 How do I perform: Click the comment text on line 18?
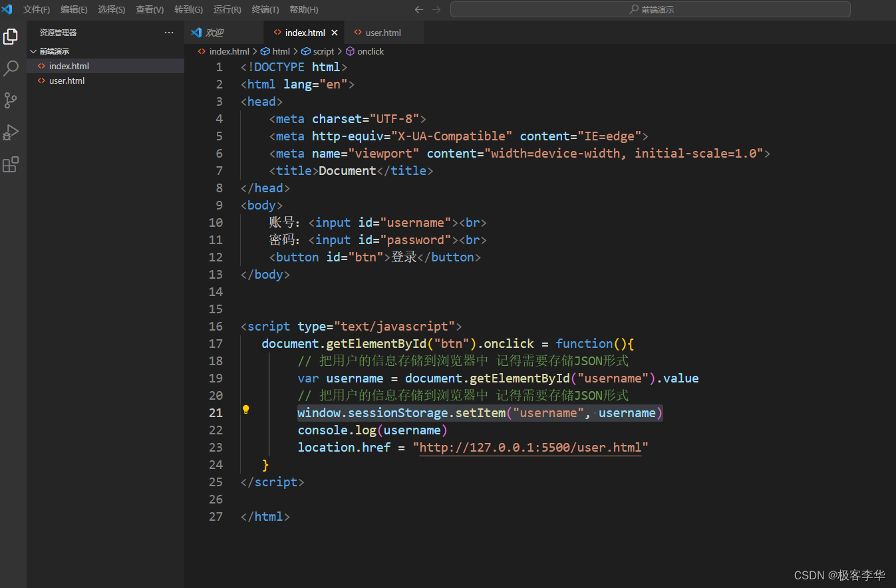(x=463, y=361)
